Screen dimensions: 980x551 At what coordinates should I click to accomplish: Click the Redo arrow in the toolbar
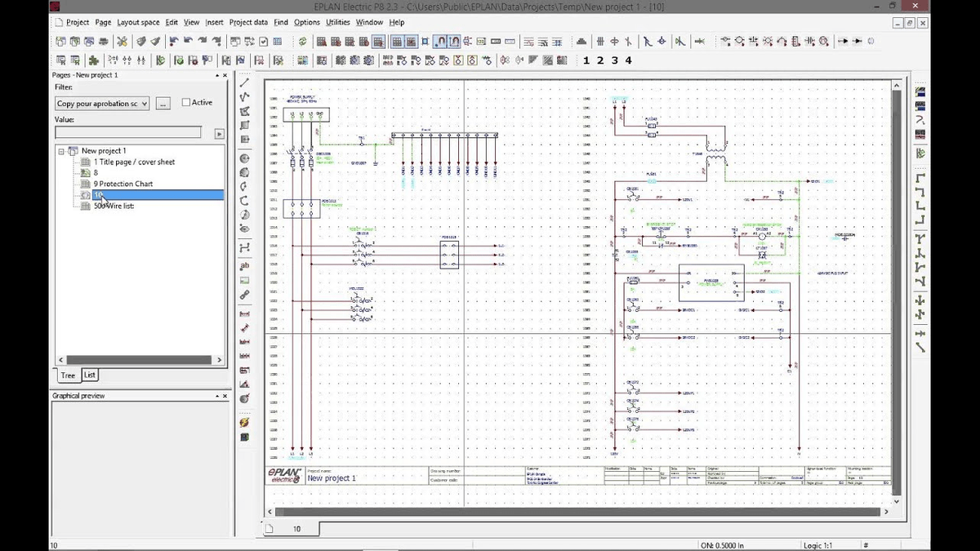202,41
